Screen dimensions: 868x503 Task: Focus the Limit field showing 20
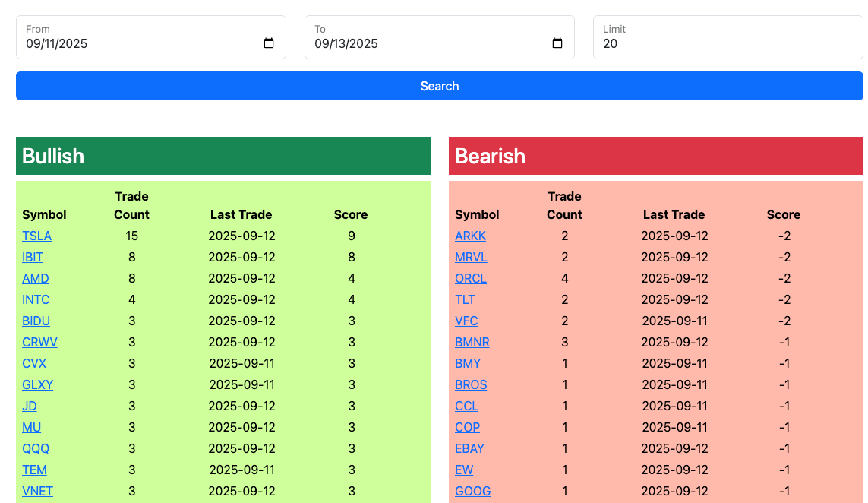(728, 37)
